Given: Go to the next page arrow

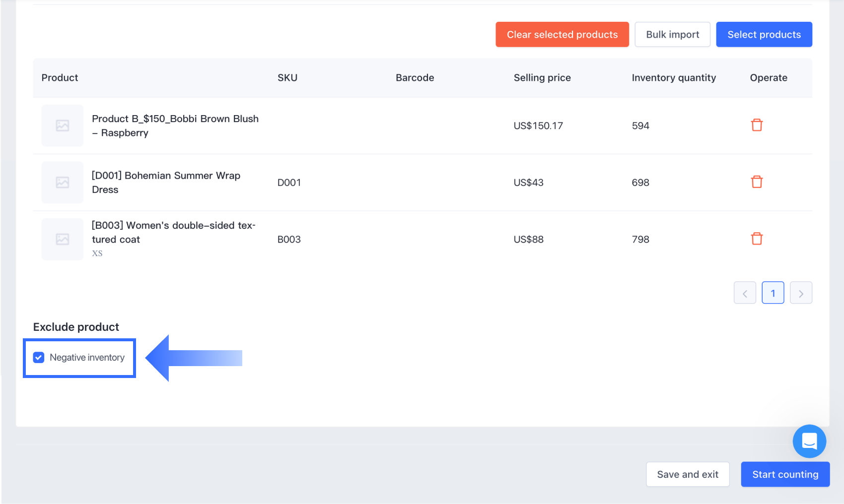Looking at the screenshot, I should coord(801,293).
